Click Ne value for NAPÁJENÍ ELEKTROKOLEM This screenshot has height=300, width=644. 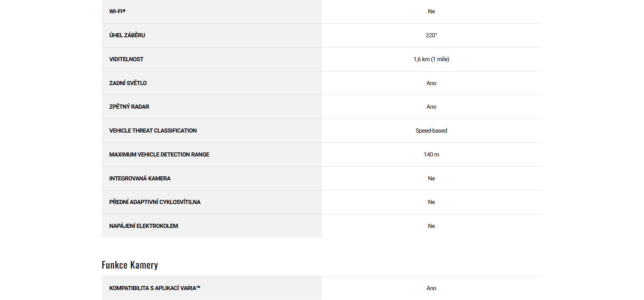pos(431,226)
